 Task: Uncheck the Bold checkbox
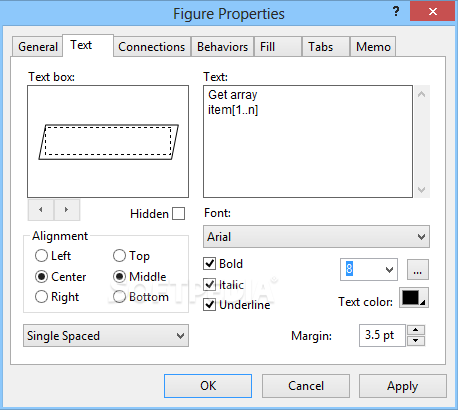point(209,264)
